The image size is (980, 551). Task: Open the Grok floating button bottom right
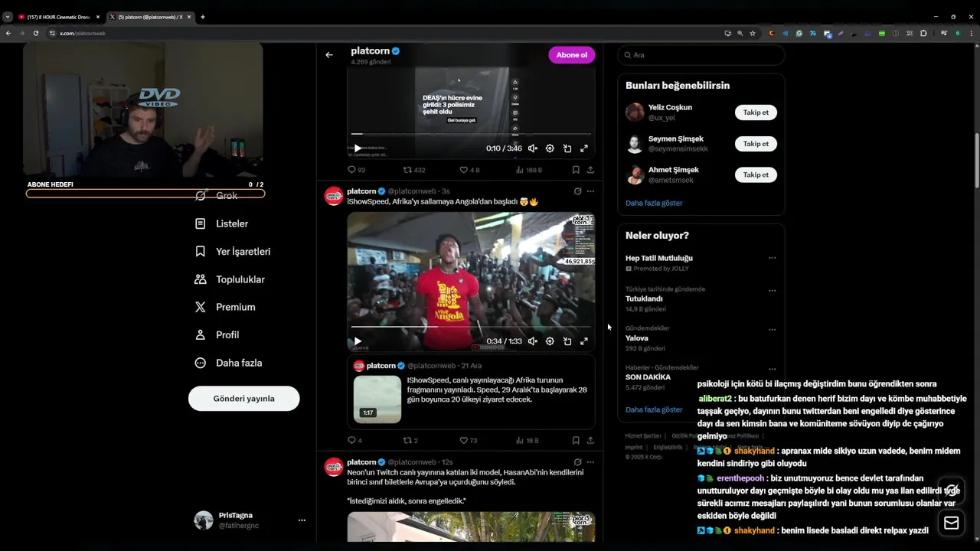tap(951, 490)
